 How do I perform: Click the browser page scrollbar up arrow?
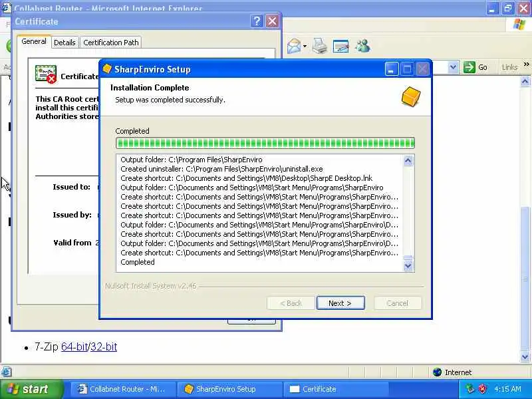[525, 81]
